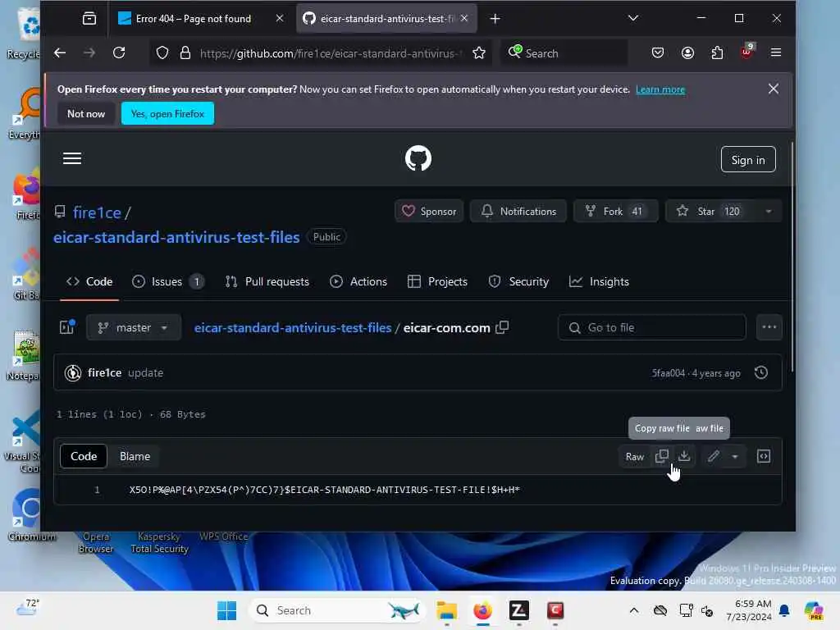
Task: Click the Sponsor button
Action: [429, 212]
